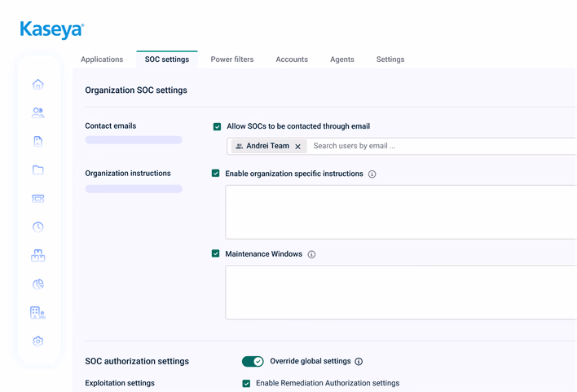Switch to the Settings tab
577x392 pixels.
tap(390, 59)
